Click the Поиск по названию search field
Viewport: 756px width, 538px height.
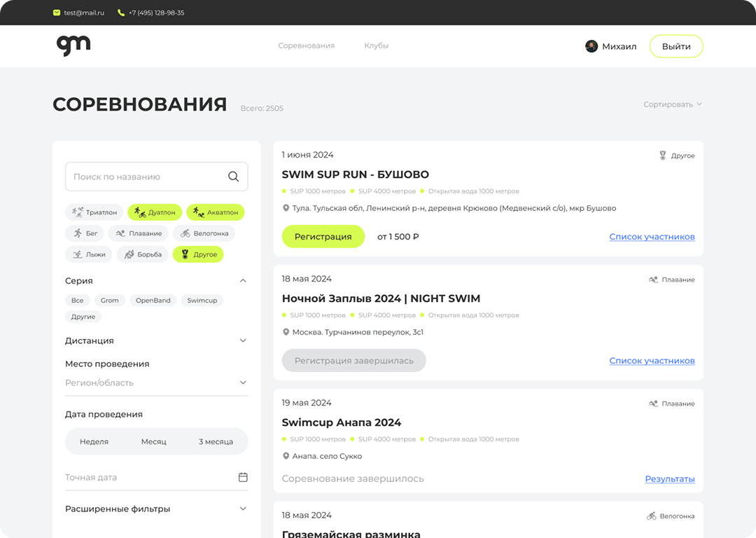point(147,177)
